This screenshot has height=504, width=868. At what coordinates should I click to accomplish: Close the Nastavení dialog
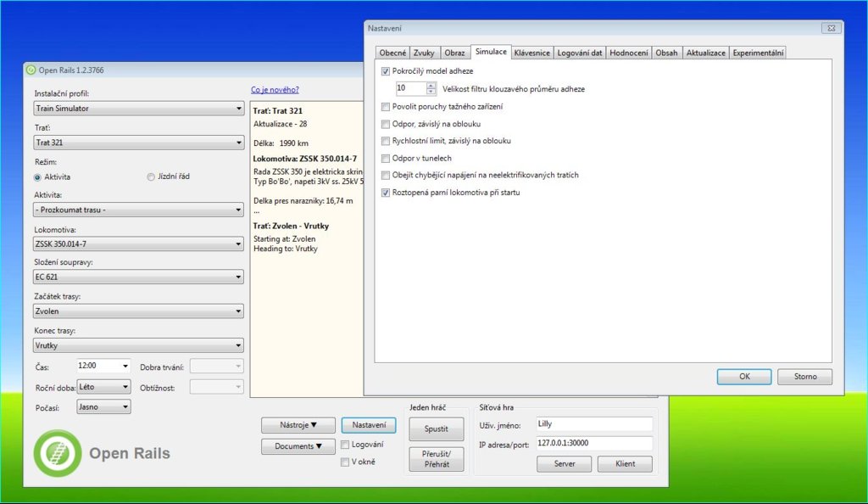click(x=831, y=28)
